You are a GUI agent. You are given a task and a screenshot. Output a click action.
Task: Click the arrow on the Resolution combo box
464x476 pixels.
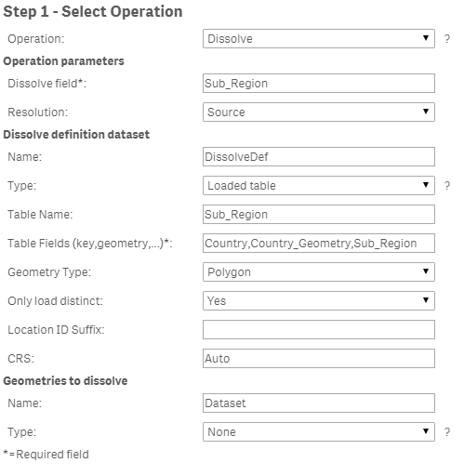pos(426,112)
